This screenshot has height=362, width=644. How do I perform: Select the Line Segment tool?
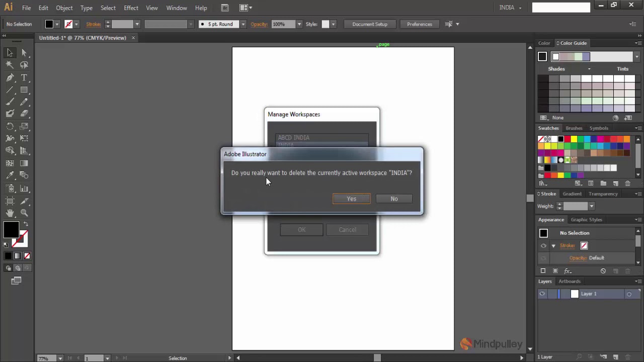pos(10,89)
